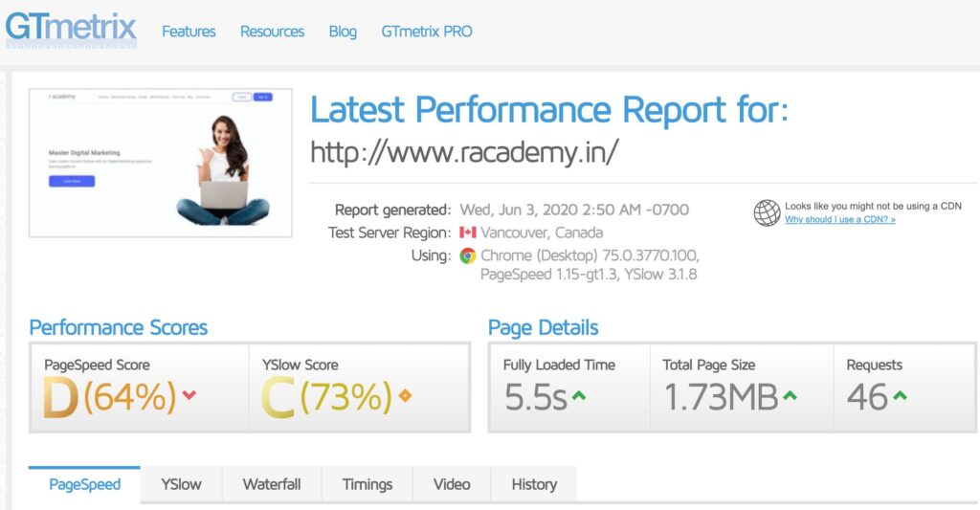
Task: Click the 5.5s load time value
Action: tap(536, 397)
